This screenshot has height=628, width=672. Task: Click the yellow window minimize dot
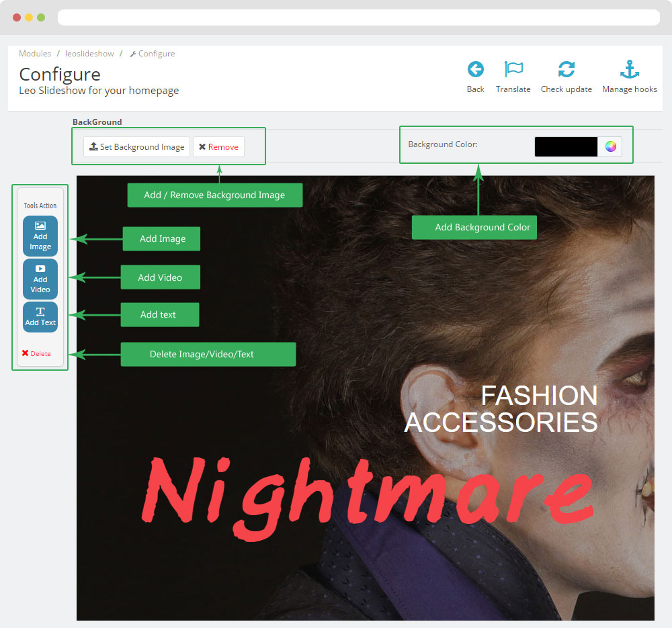click(x=29, y=17)
